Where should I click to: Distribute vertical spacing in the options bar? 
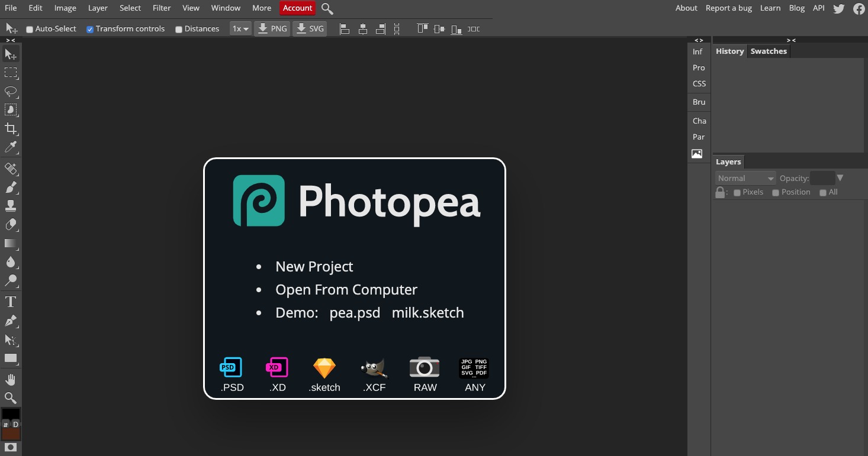[397, 28]
